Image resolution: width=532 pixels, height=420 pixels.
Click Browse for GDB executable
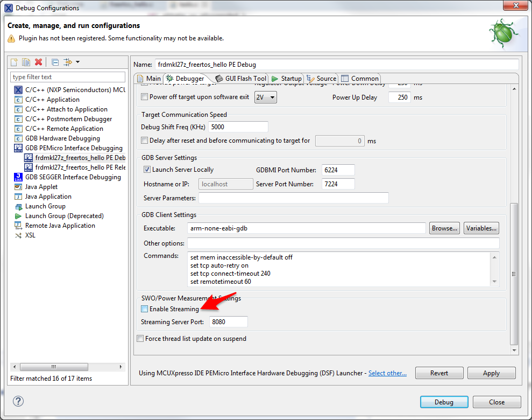click(x=444, y=228)
